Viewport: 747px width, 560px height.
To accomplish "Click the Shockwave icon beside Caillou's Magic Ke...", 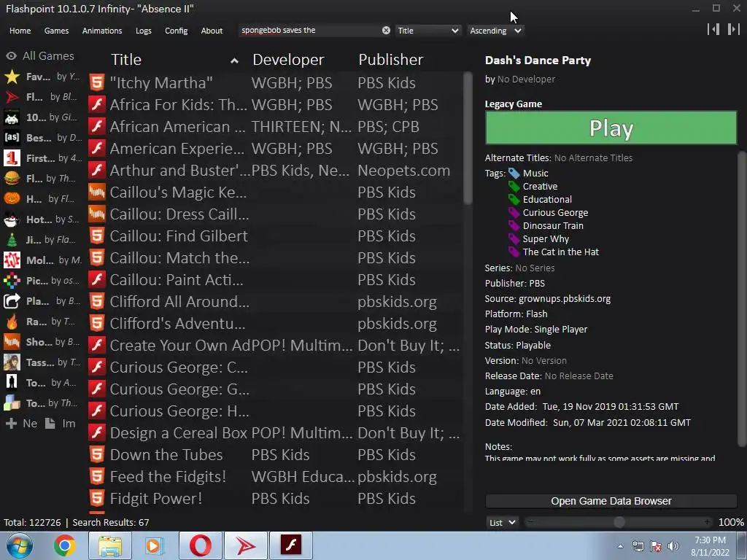I will pos(97,192).
